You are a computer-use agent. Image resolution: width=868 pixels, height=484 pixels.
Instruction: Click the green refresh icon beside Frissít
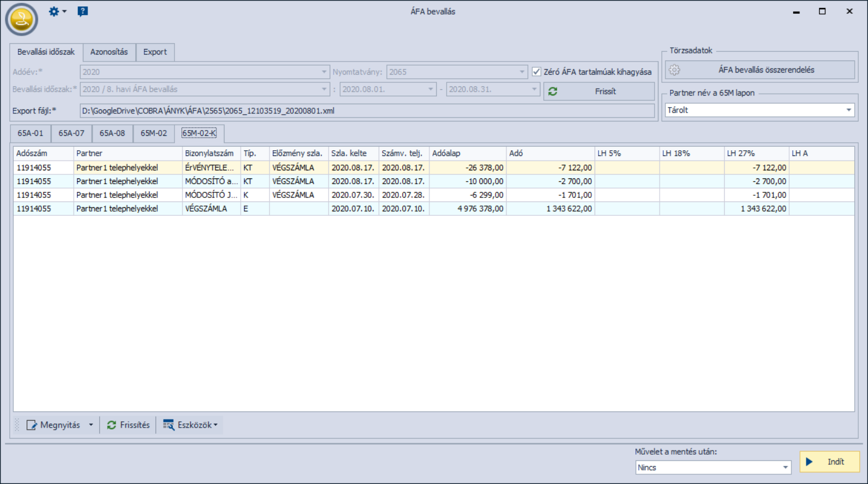pyautogui.click(x=553, y=92)
